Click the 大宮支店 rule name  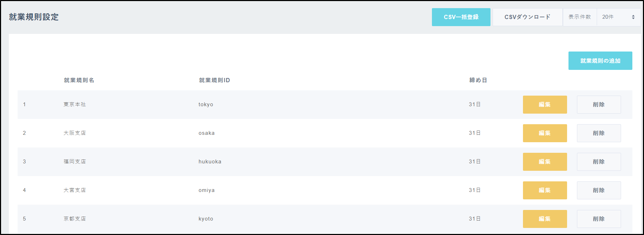(74, 190)
